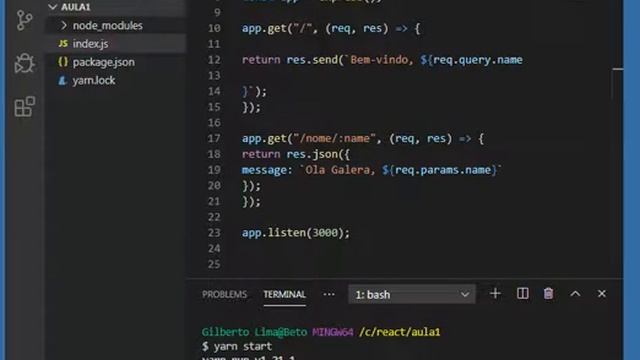Switch to the PROBLEMS tab
The image size is (640, 360).
tap(224, 294)
